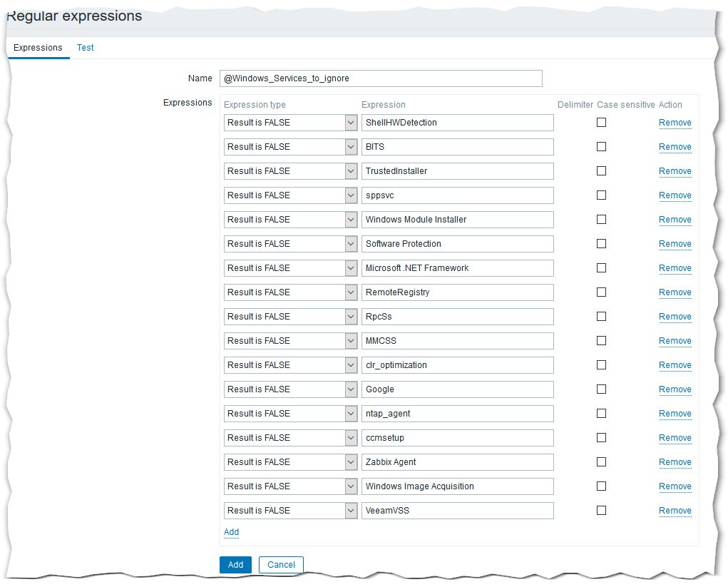Expand expression type dropdown for RpcSs row
Image resolution: width=728 pixels, height=587 pixels.
[x=290, y=317]
